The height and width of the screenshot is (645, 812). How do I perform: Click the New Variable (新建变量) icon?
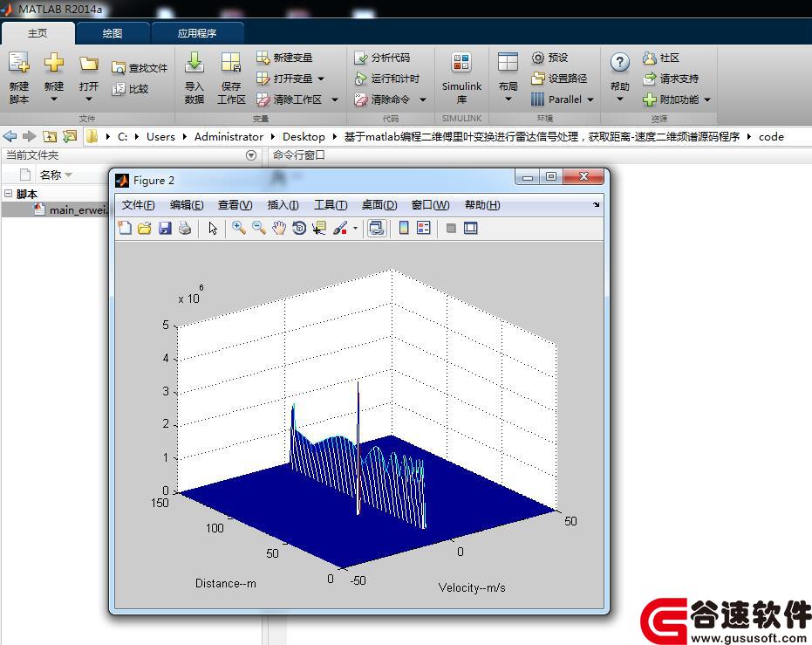point(263,58)
